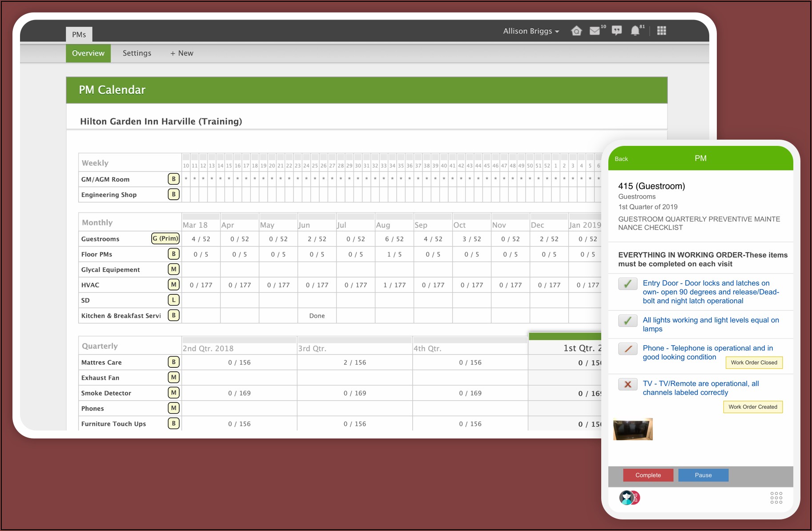This screenshot has height=531, width=812.
Task: Toggle the All lights working checkbox
Action: tap(627, 321)
